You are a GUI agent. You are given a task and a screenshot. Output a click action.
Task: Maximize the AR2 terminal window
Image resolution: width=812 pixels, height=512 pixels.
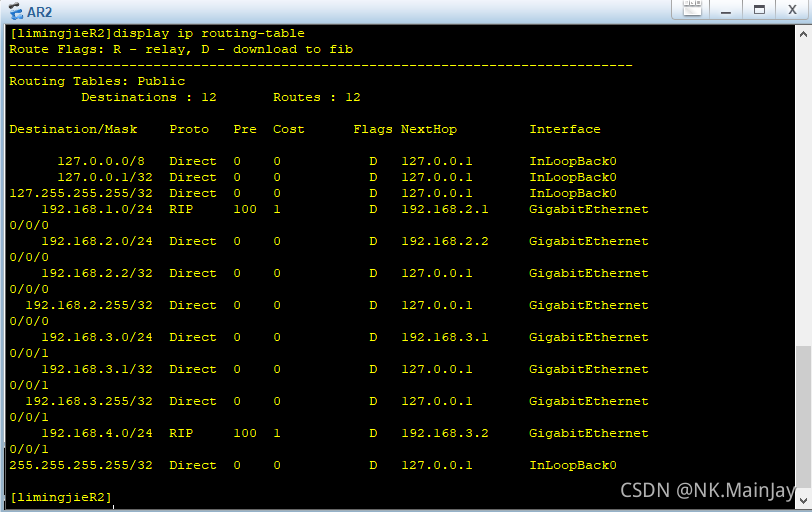759,10
